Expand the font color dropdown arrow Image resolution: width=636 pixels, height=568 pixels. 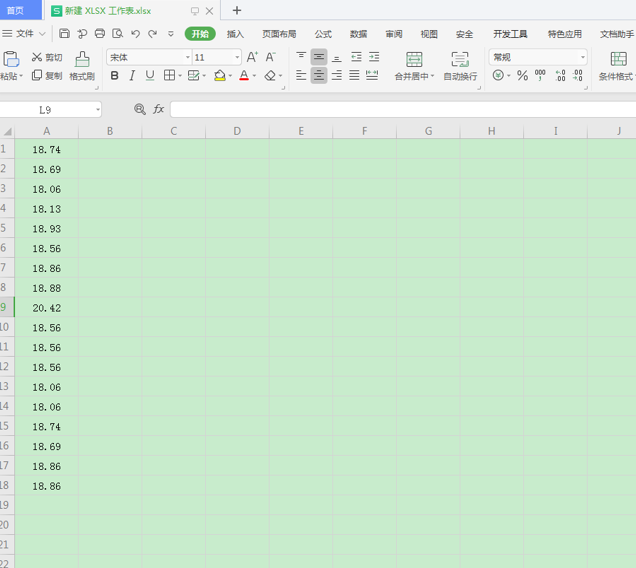coord(254,75)
